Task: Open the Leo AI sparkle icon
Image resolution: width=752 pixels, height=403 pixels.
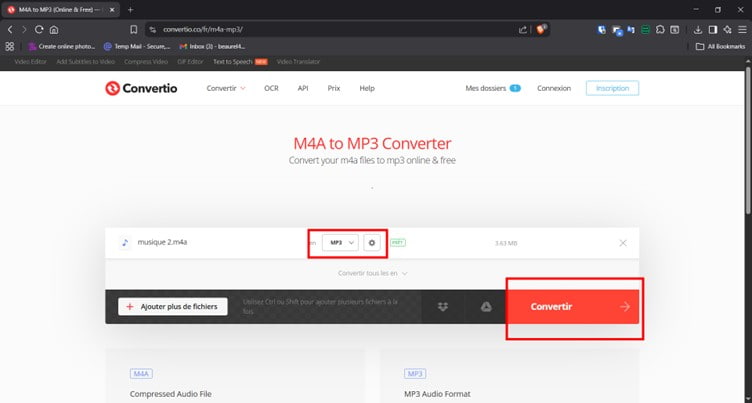Action: (728, 29)
